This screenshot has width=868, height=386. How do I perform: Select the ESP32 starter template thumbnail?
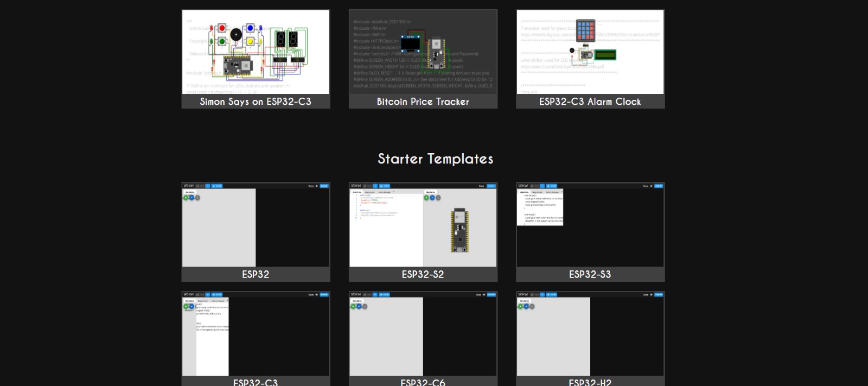click(256, 225)
